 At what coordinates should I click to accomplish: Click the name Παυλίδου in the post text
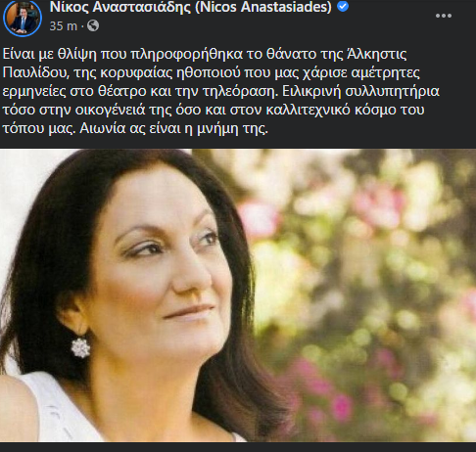36,72
